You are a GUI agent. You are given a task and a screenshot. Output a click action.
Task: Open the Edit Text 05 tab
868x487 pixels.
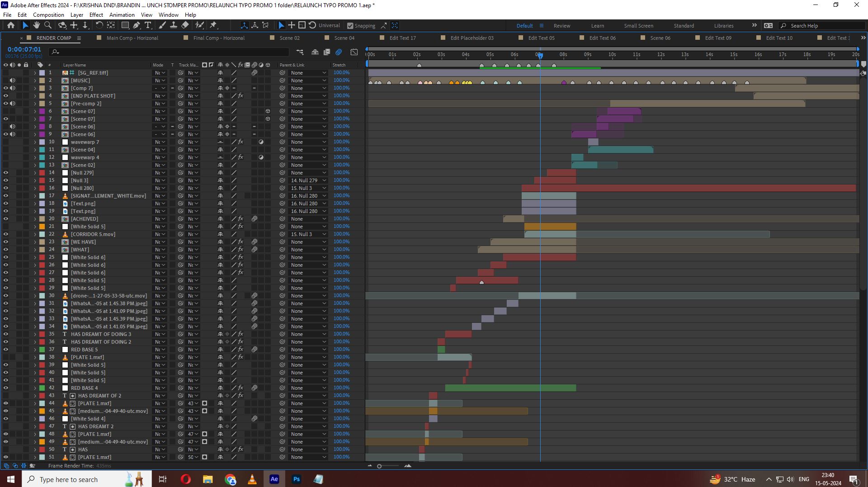(541, 38)
